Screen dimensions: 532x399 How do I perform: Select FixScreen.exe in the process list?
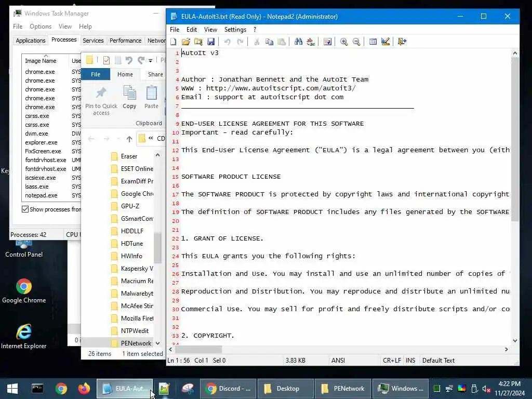click(43, 151)
